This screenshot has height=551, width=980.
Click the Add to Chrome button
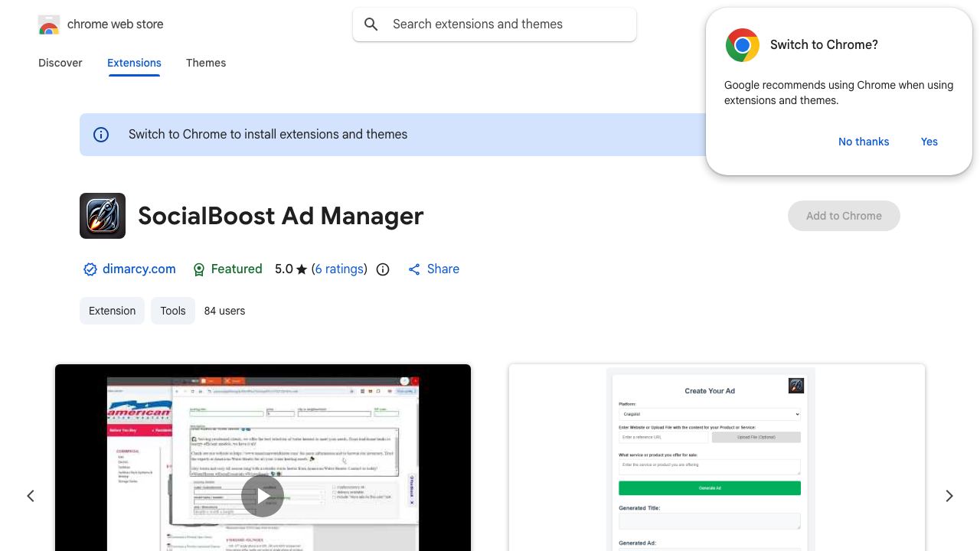click(844, 216)
